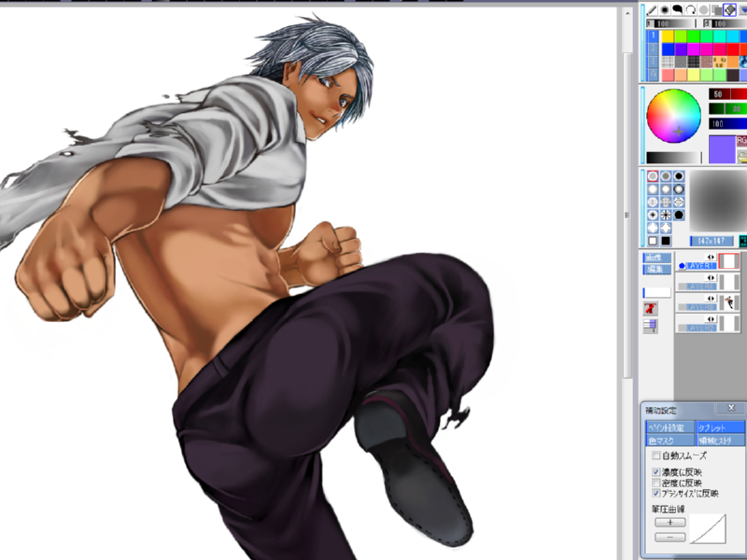Click inside the hue color wheel
Image resolution: width=747 pixels, height=560 pixels.
click(x=673, y=116)
